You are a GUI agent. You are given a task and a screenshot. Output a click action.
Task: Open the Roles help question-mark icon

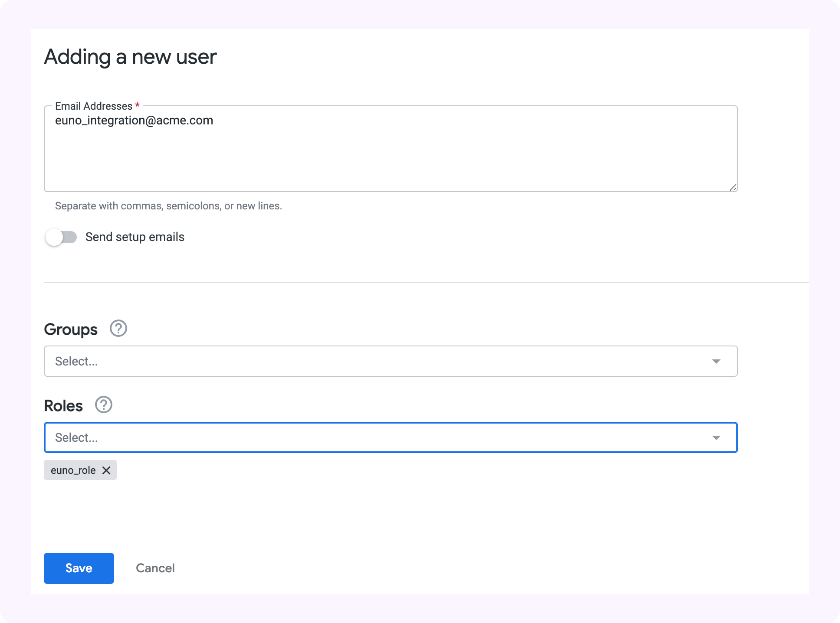pyautogui.click(x=104, y=405)
